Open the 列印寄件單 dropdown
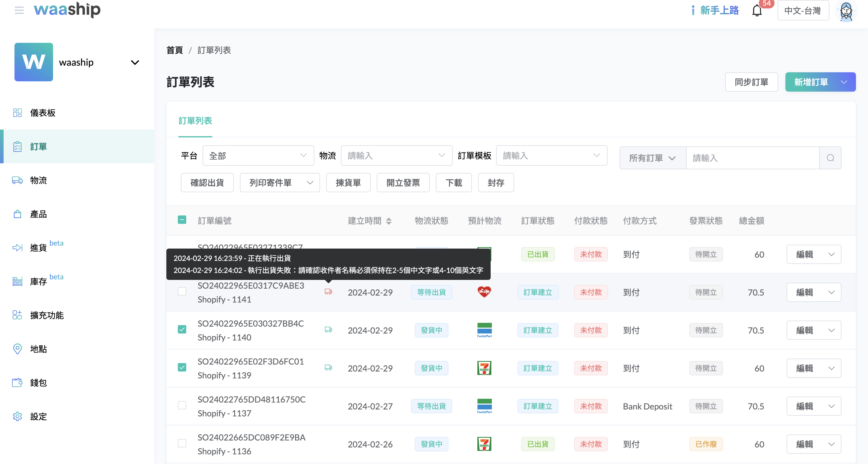The width and height of the screenshot is (868, 464). (x=280, y=183)
